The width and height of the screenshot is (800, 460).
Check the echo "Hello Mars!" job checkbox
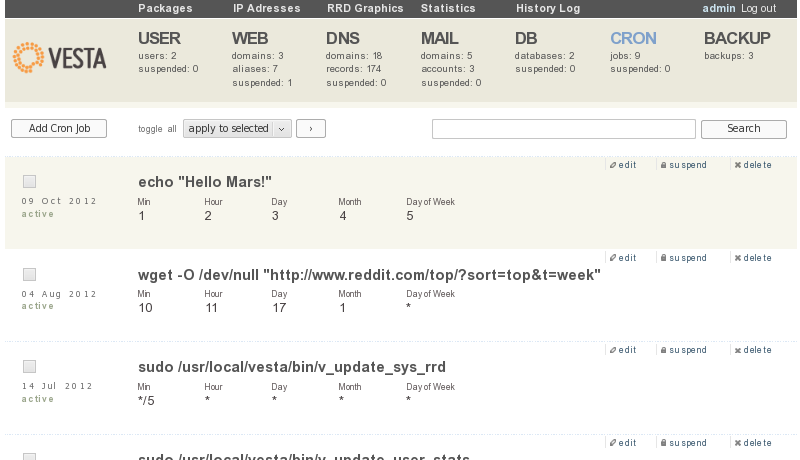coord(30,181)
